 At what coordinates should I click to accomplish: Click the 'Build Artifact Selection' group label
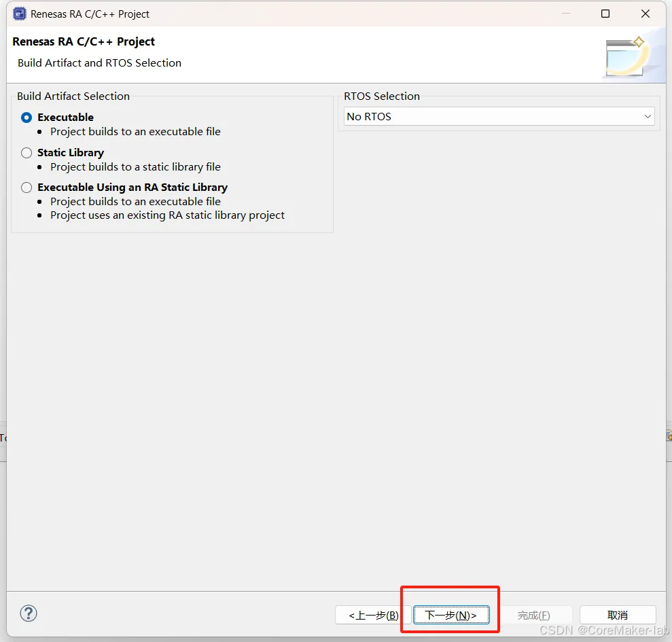pos(73,96)
